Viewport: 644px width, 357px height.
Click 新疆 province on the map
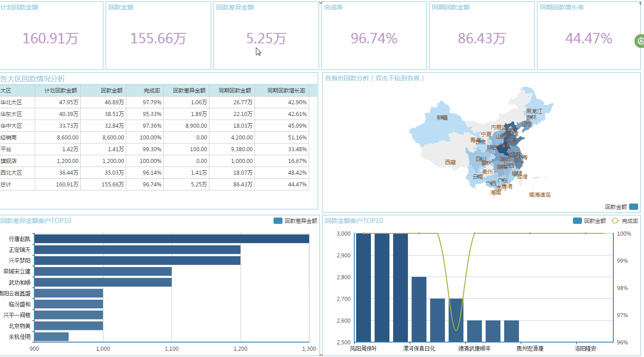click(x=442, y=118)
